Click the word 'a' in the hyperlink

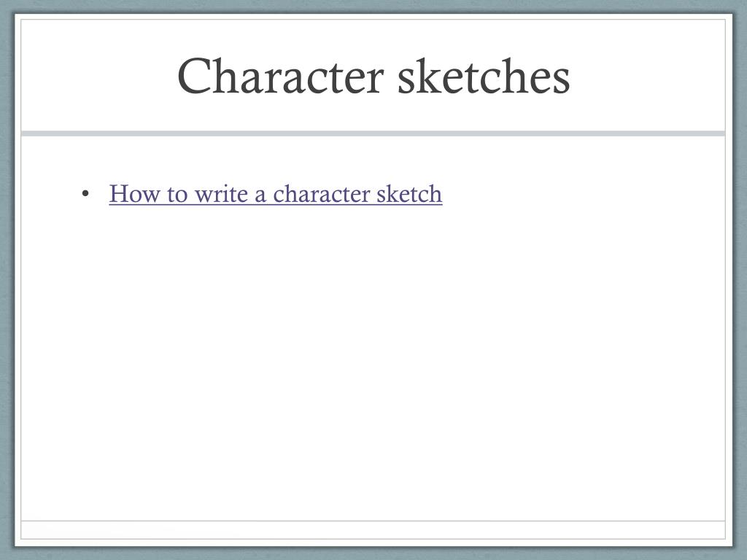coord(260,196)
